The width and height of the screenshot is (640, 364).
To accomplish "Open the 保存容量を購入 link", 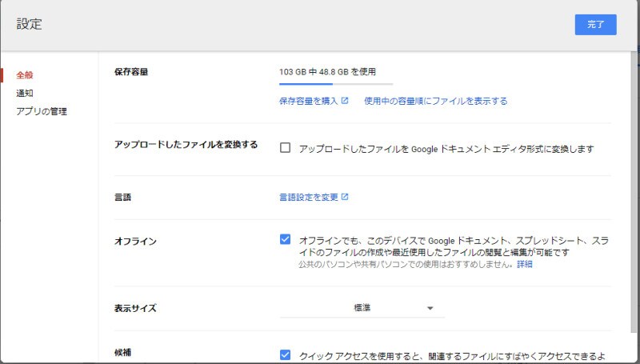I will 309,101.
